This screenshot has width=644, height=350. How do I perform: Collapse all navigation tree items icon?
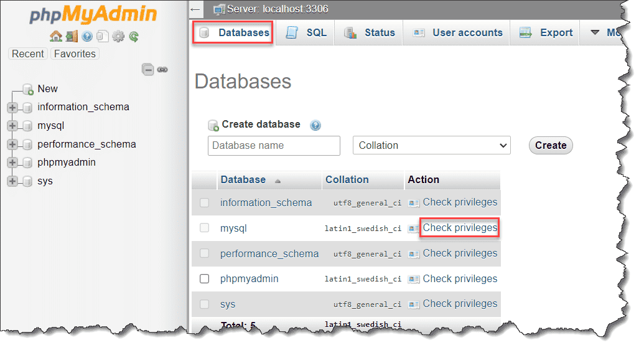[148, 70]
